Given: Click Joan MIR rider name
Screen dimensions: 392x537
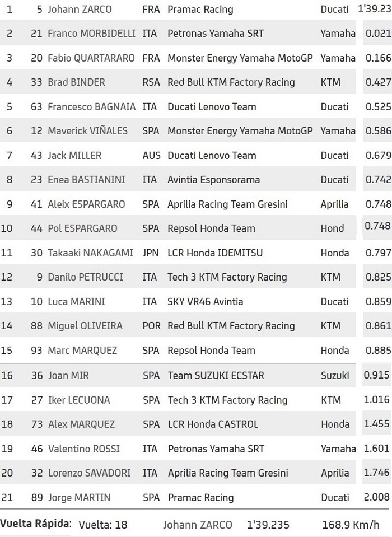Looking at the screenshot, I should point(68,376).
